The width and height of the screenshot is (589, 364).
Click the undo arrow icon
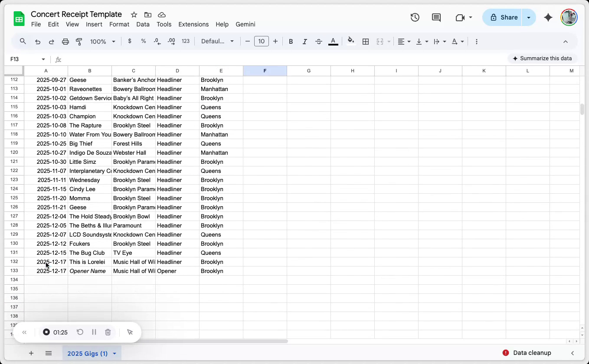point(38,42)
